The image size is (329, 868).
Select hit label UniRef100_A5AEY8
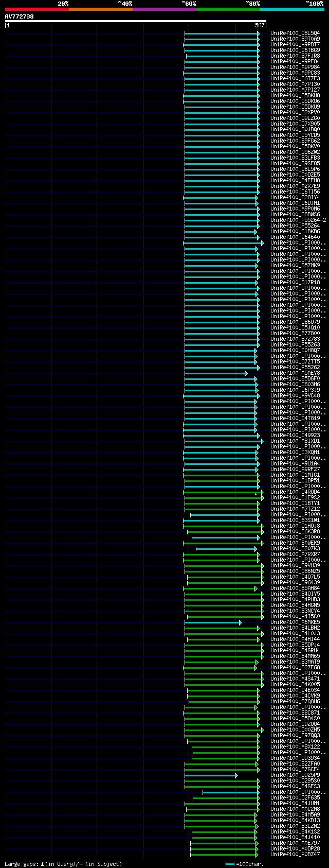(295, 373)
